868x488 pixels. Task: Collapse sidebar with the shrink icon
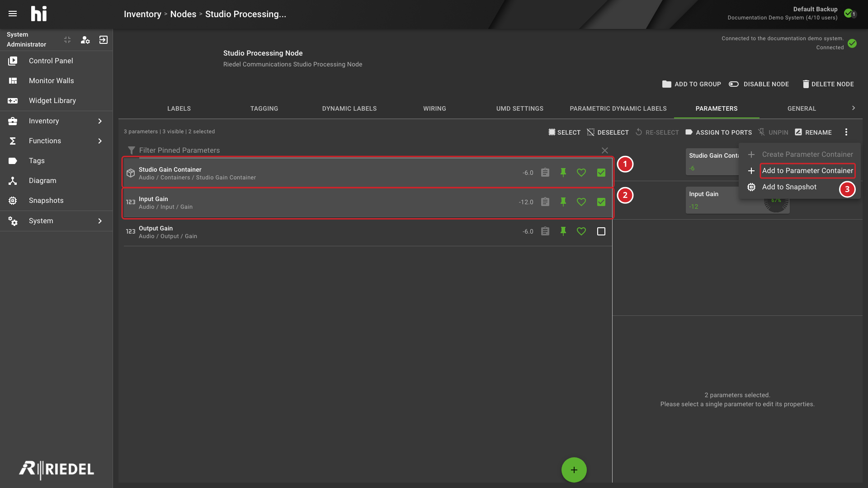67,40
